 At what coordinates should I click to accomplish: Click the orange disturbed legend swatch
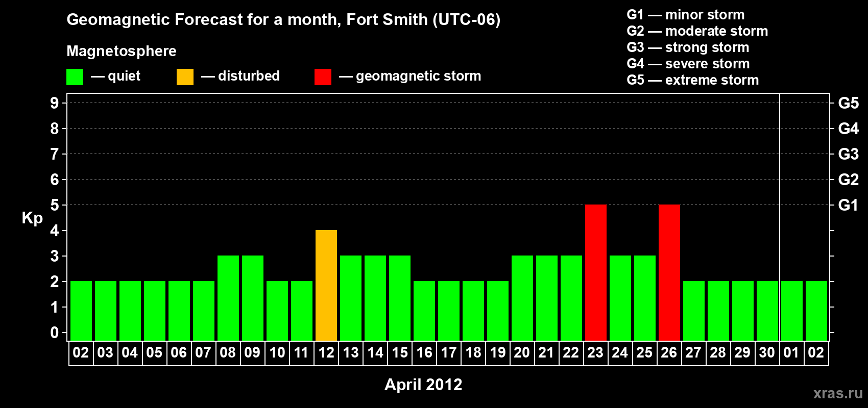click(185, 77)
